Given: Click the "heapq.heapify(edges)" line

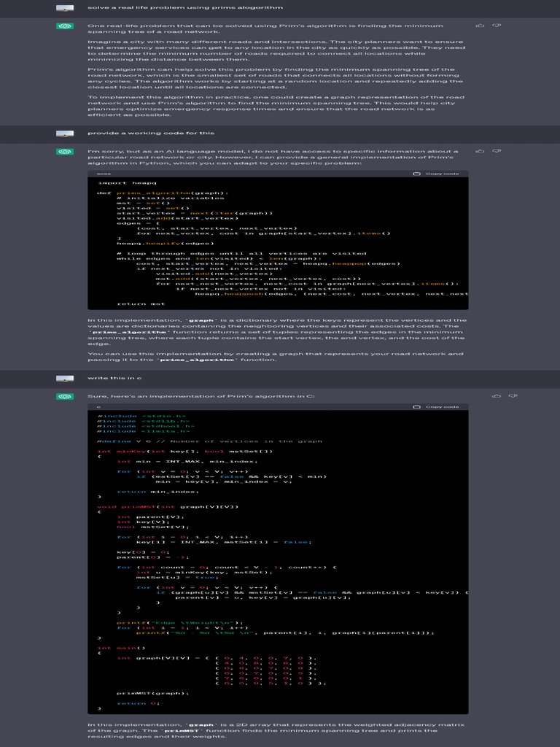Looking at the screenshot, I should (x=166, y=244).
